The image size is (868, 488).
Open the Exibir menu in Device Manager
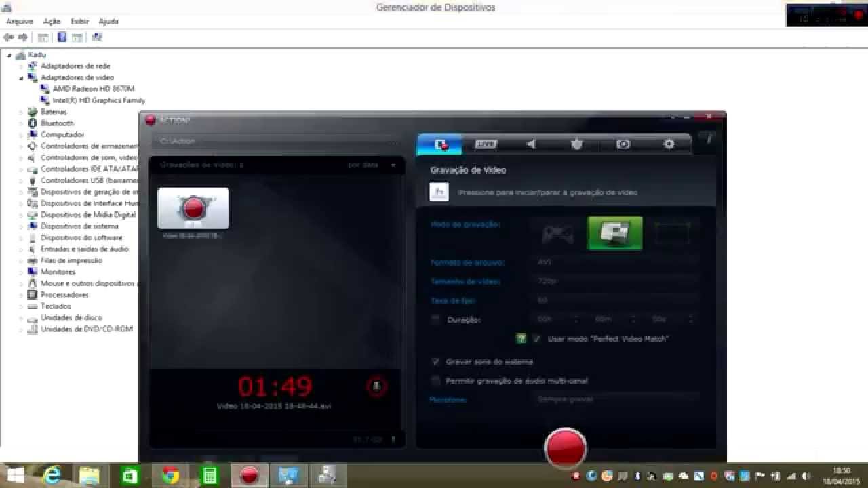pyautogui.click(x=79, y=22)
